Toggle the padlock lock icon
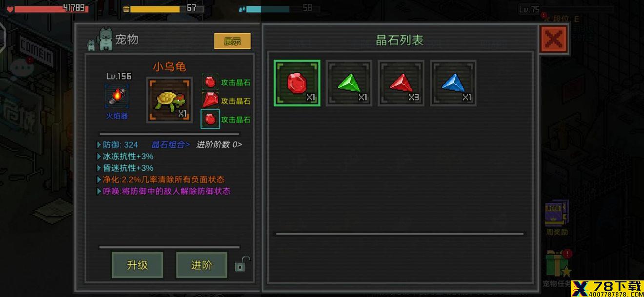 pyautogui.click(x=241, y=264)
